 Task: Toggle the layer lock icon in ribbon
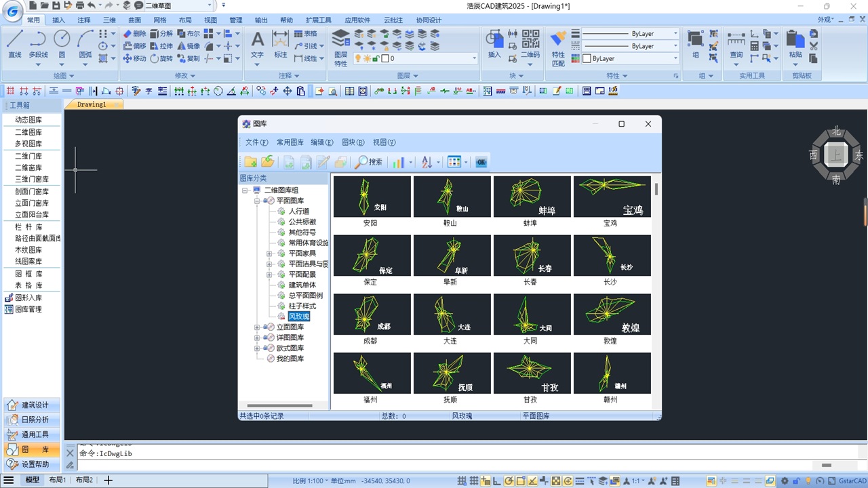(375, 59)
